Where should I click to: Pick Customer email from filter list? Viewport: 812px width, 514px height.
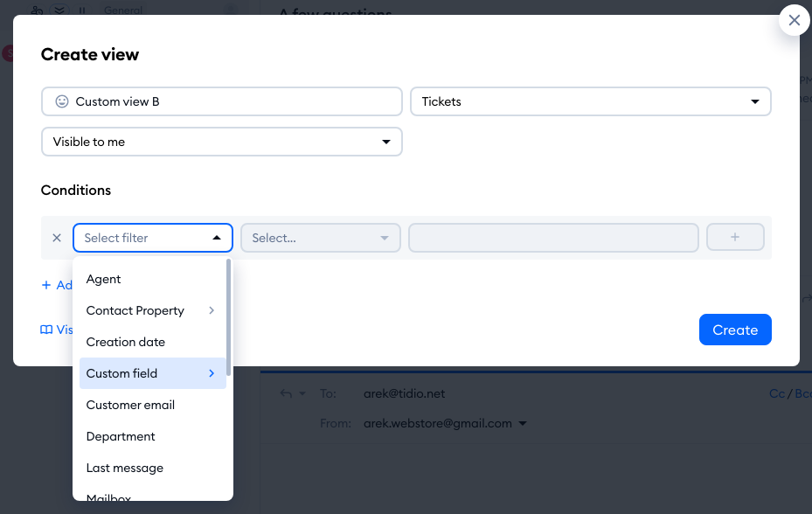pos(131,405)
